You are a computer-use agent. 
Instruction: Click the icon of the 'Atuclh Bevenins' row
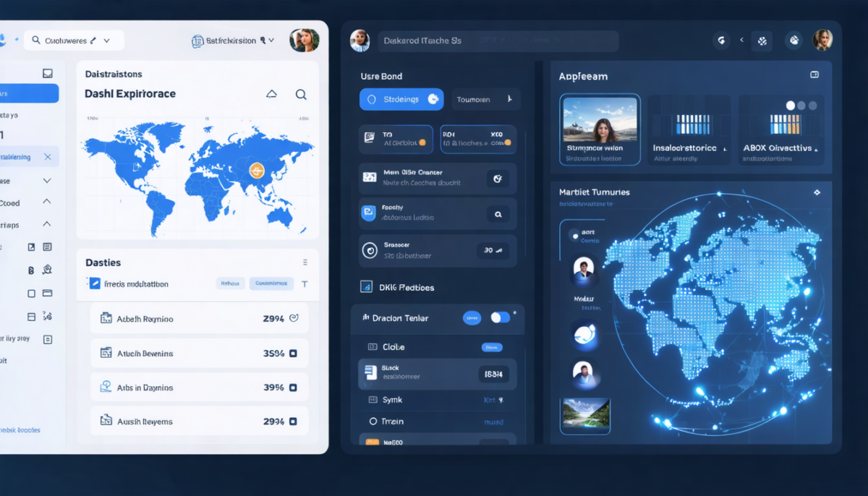pyautogui.click(x=106, y=353)
